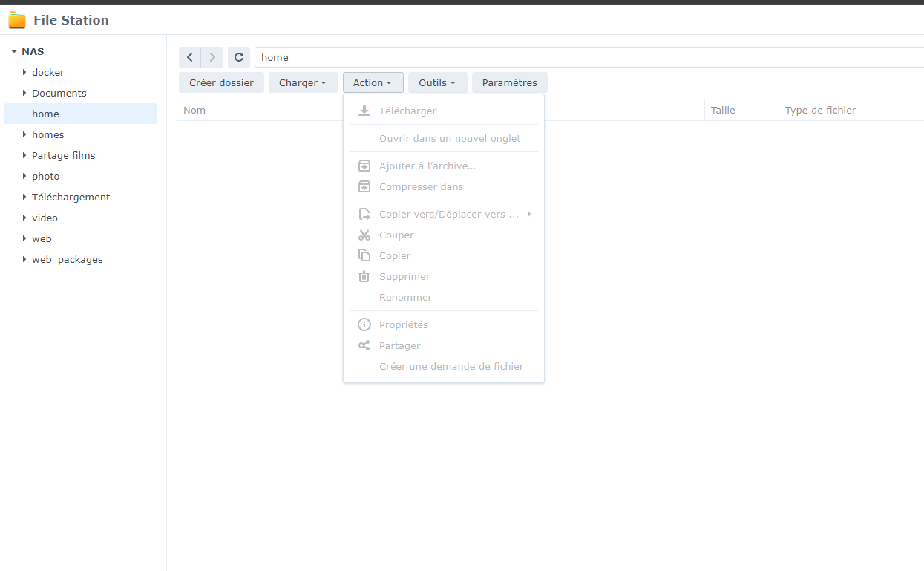The width and height of the screenshot is (924, 571).
Task: Click the Ajouter à l'archive icon
Action: pyautogui.click(x=364, y=166)
